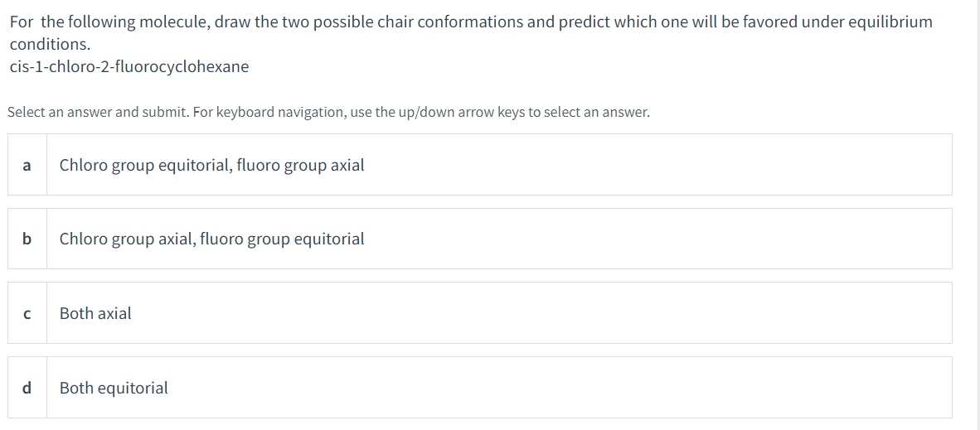Click empty area in option a row
Viewport: 980px width, 430px height.
pos(663,165)
